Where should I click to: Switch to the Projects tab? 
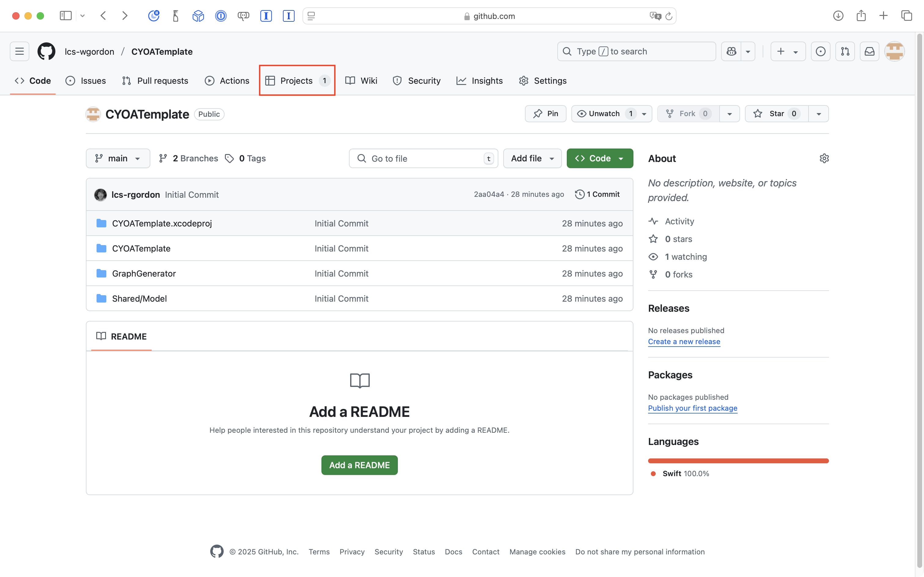click(x=296, y=80)
